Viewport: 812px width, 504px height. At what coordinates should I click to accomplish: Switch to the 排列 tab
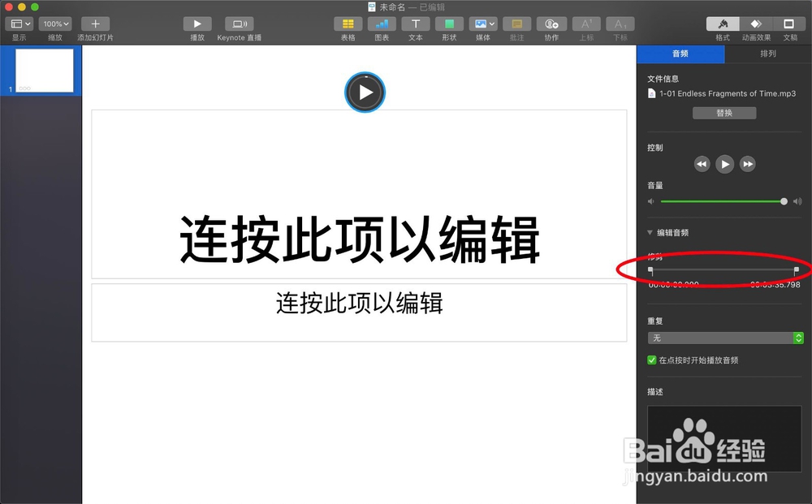(x=767, y=54)
